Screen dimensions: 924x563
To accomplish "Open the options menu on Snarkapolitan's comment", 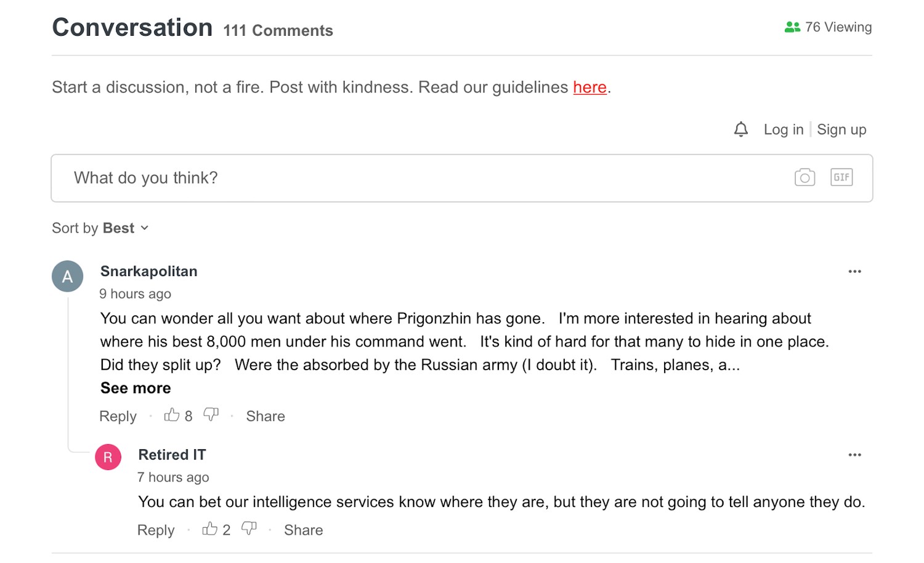I will click(854, 271).
